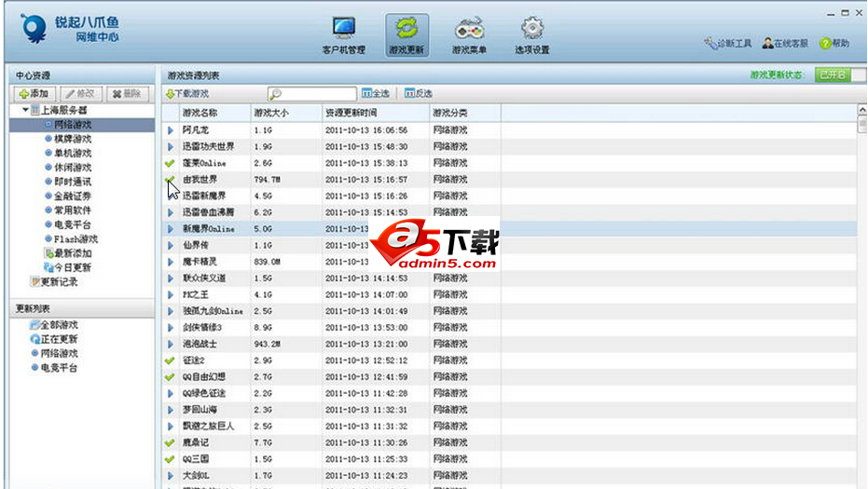Select 网络游戏 under 上海服务器
Viewport: 868px width, 489px height.
click(82, 125)
